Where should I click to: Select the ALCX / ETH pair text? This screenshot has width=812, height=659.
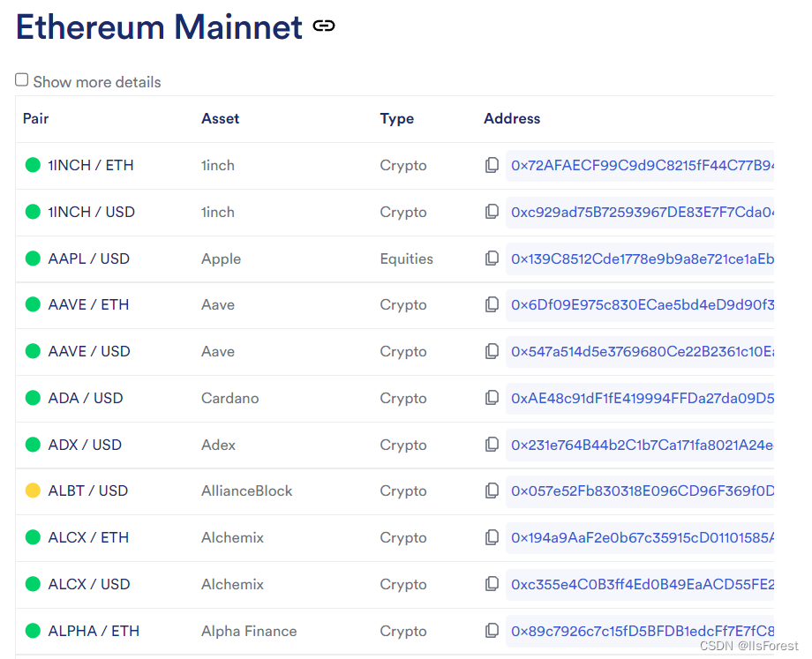click(88, 537)
